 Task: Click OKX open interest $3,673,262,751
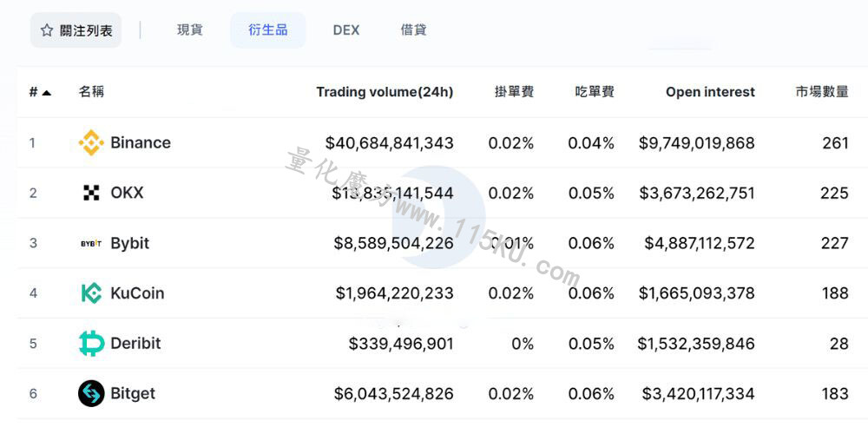(x=697, y=194)
